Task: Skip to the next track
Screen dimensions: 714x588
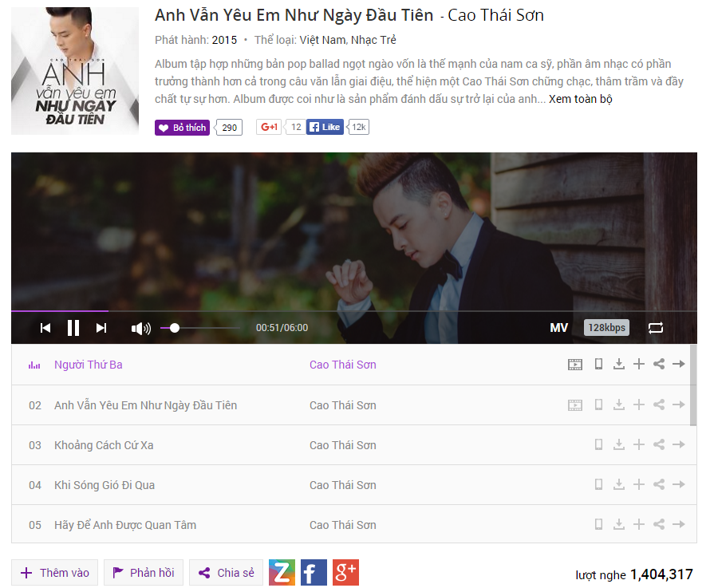Action: point(101,328)
